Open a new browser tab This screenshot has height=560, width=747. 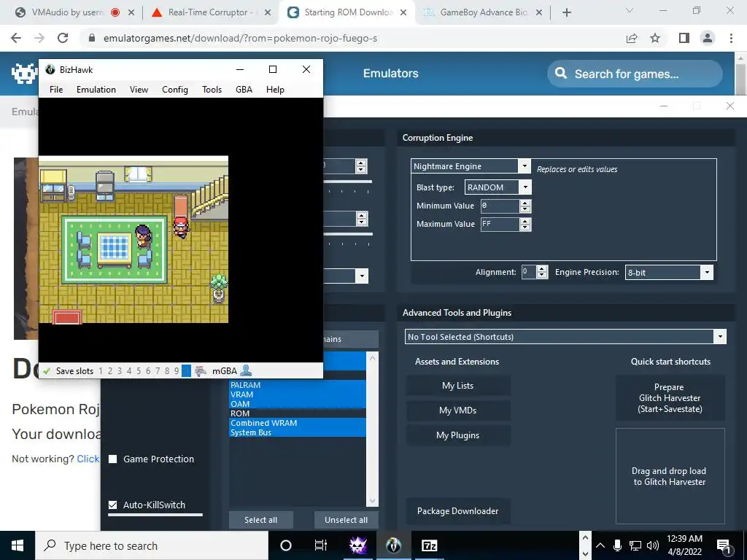(566, 12)
